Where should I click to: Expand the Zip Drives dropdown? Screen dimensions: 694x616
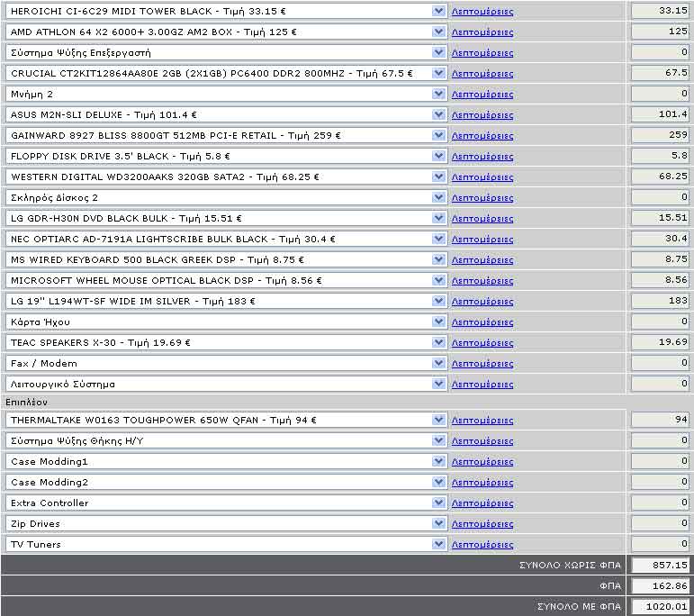click(x=226, y=523)
